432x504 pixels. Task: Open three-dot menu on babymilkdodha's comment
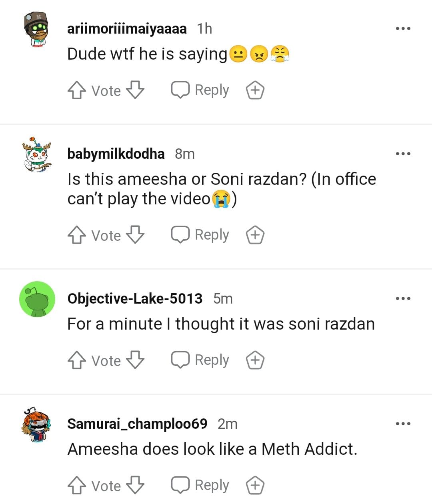click(403, 154)
